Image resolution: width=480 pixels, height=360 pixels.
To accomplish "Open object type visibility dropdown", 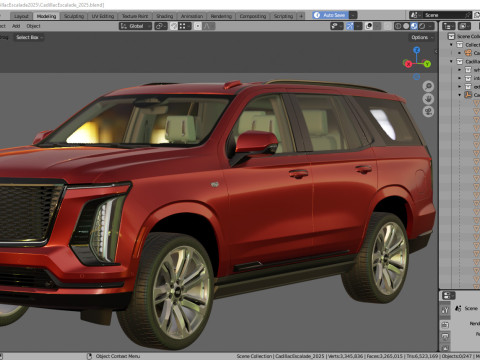I will [336, 26].
